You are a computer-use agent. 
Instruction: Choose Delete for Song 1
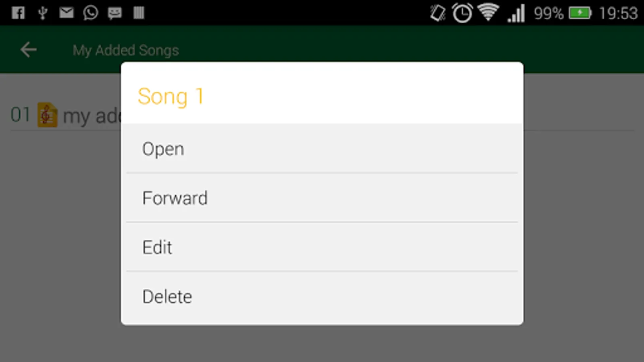coord(322,296)
